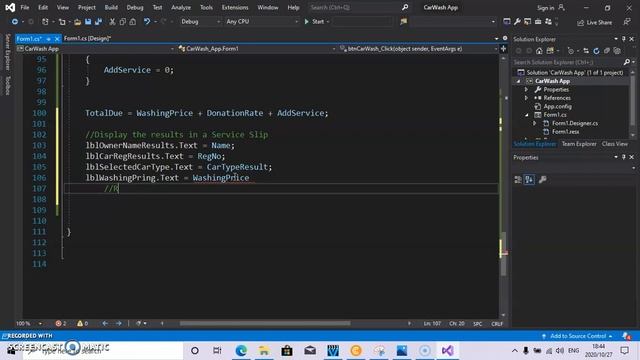Screen dimensions: 640x360
Task: Click the Send Feedback icon
Action: click(x=627, y=22)
